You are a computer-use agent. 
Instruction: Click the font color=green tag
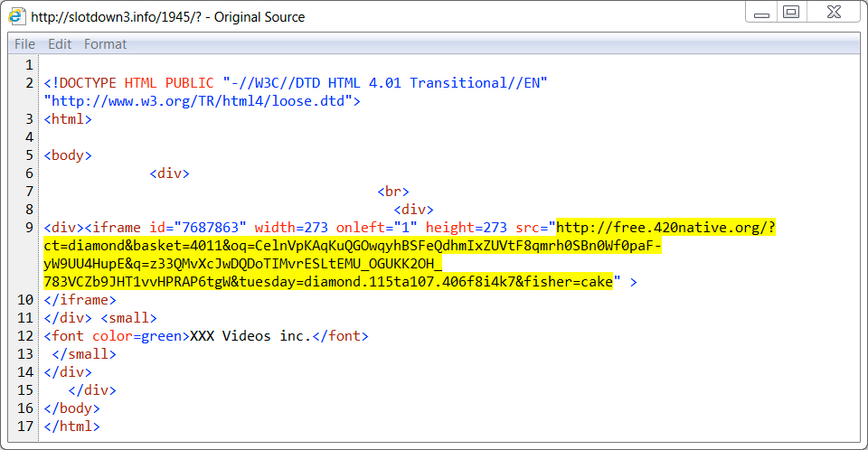click(x=117, y=336)
